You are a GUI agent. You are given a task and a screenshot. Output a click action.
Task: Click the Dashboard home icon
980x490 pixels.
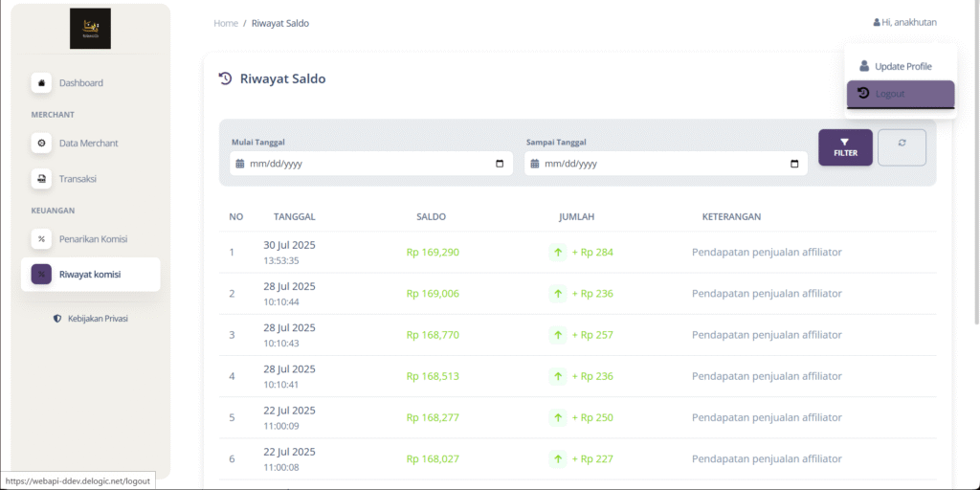pos(41,82)
